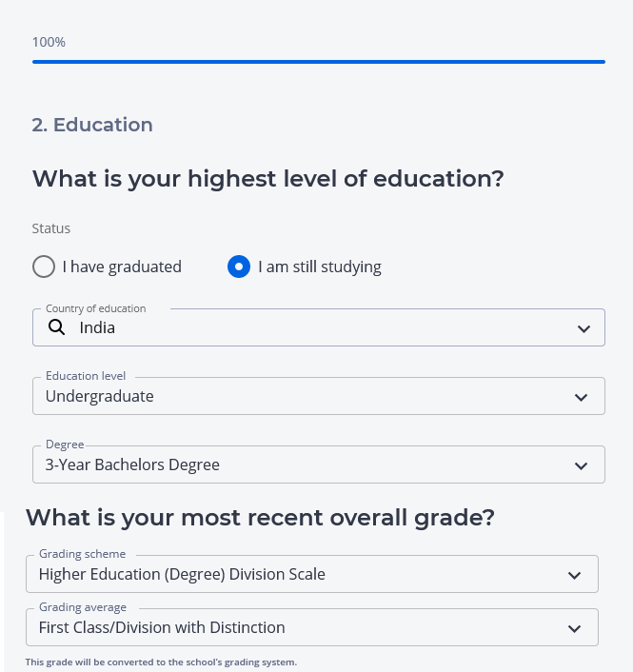Select the "I am still studying" radio button
Viewport: 633px width, 672px height.
(x=239, y=267)
